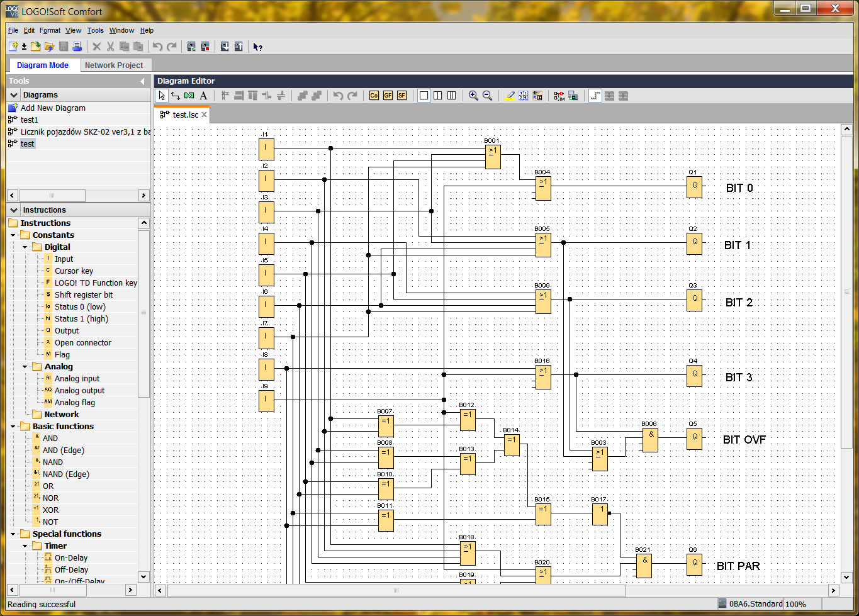Click the instructions tree scroll-up arrow

click(x=143, y=223)
